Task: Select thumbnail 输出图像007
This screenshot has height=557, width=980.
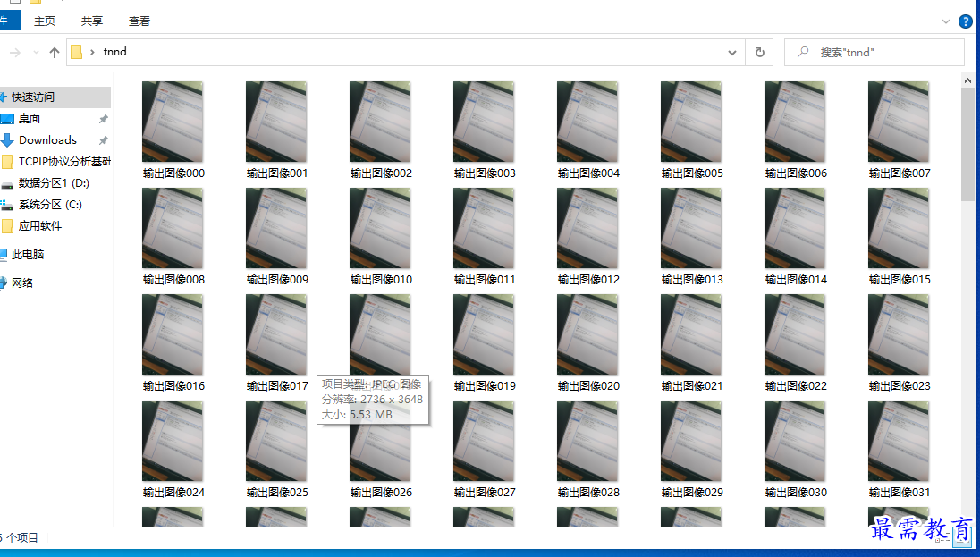Action: pos(899,122)
